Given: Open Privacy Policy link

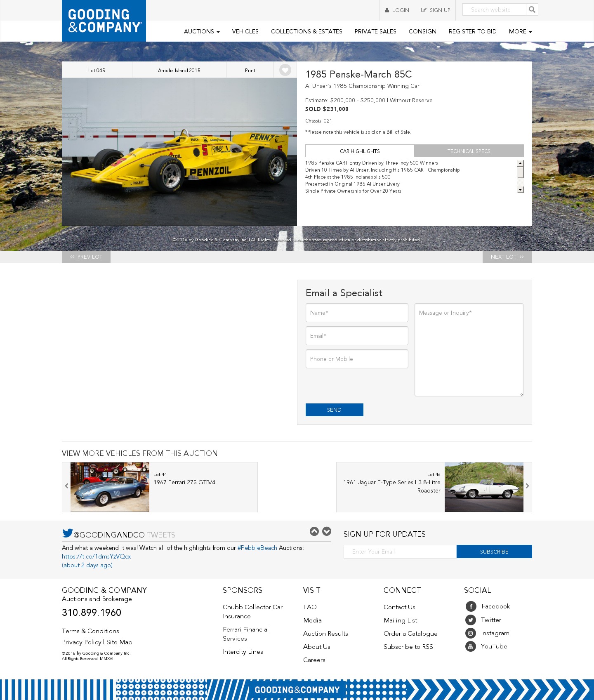Looking at the screenshot, I should tap(82, 642).
